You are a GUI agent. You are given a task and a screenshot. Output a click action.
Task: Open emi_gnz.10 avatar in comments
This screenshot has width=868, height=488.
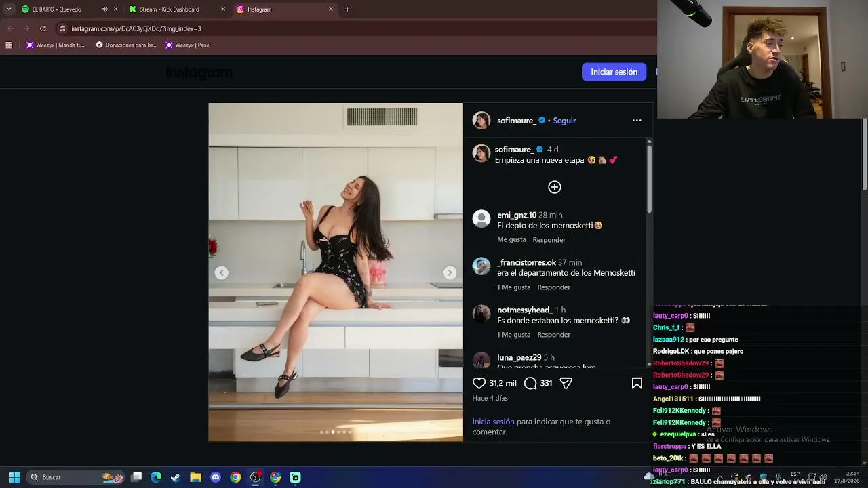click(x=481, y=218)
